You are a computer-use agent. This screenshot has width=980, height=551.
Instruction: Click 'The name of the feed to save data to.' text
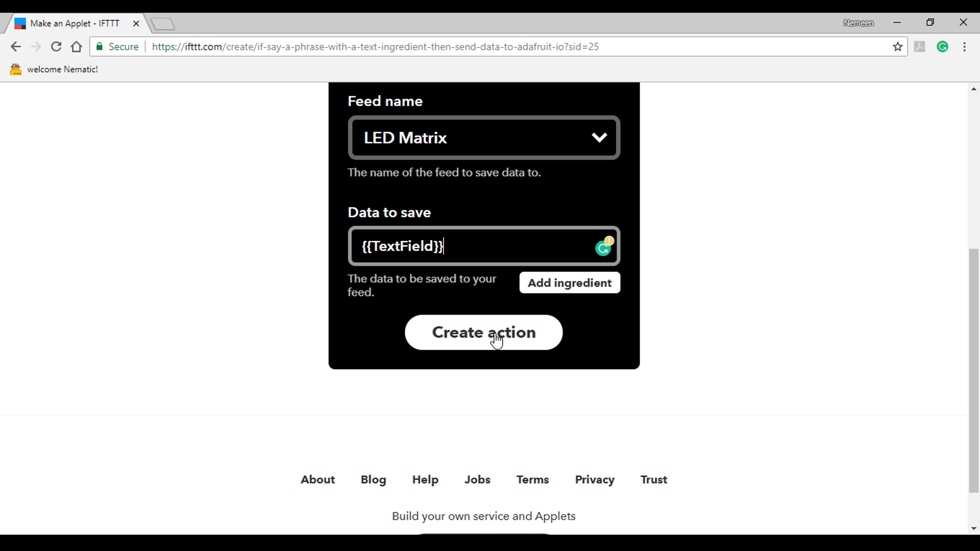click(444, 172)
